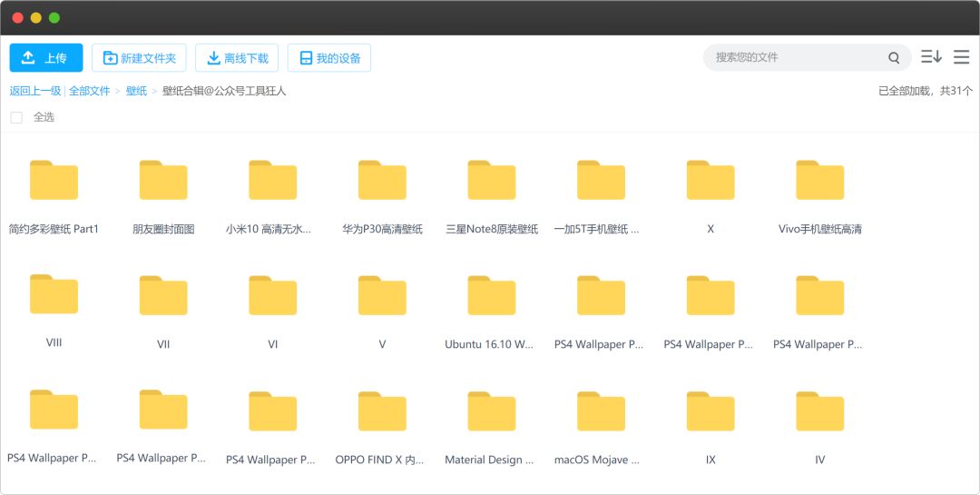Open the 小米10 高清无水 folder icon

click(x=272, y=180)
